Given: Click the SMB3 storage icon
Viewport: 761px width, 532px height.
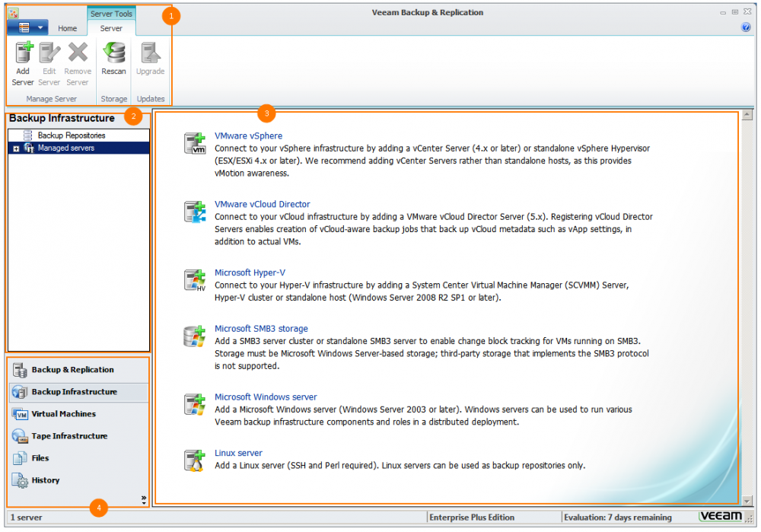Looking at the screenshot, I should point(195,336).
